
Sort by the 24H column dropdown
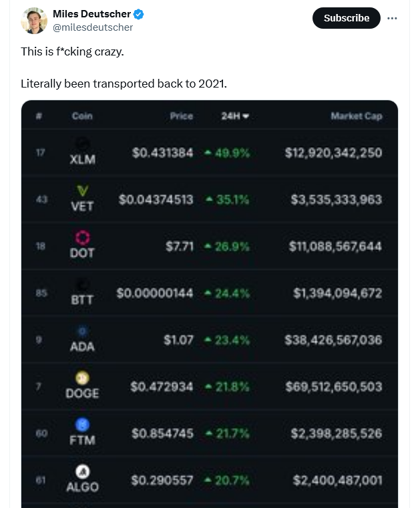tap(235, 116)
